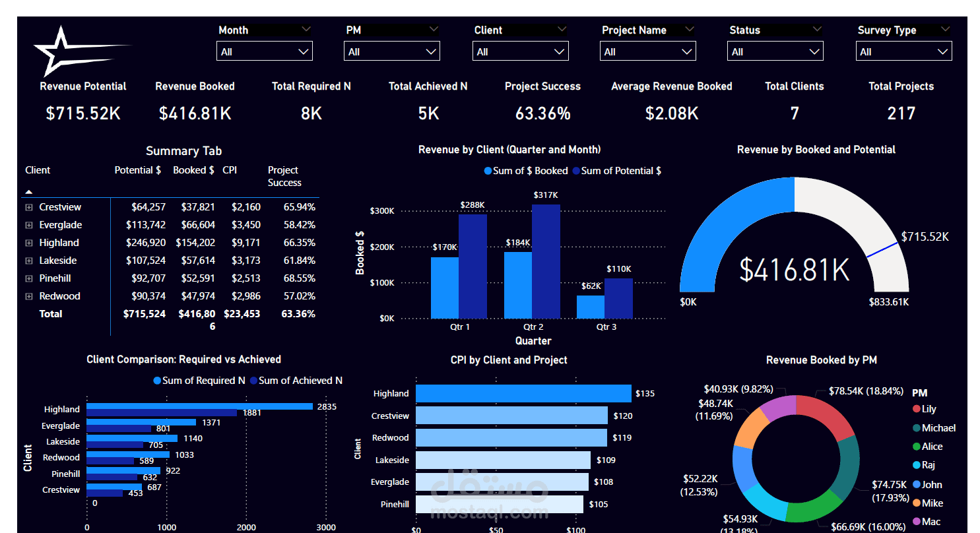
Task: Select Alice color dot in PM legend
Action: (x=917, y=447)
